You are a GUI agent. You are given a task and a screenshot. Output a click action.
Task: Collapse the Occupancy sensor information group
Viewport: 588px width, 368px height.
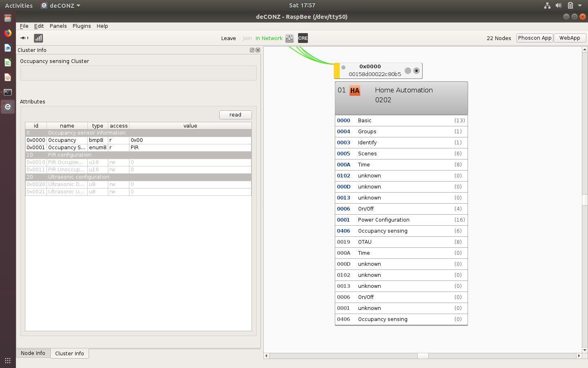point(138,133)
